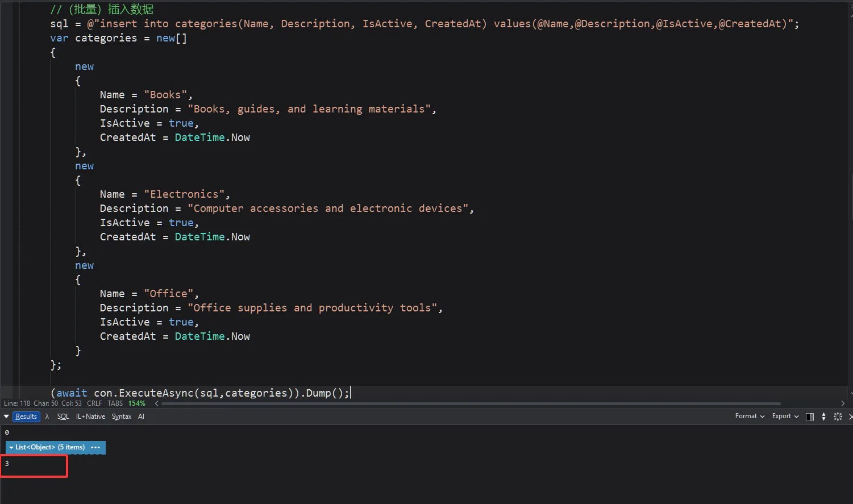Click the await keyword in last line
The height and width of the screenshot is (504, 853).
point(72,393)
